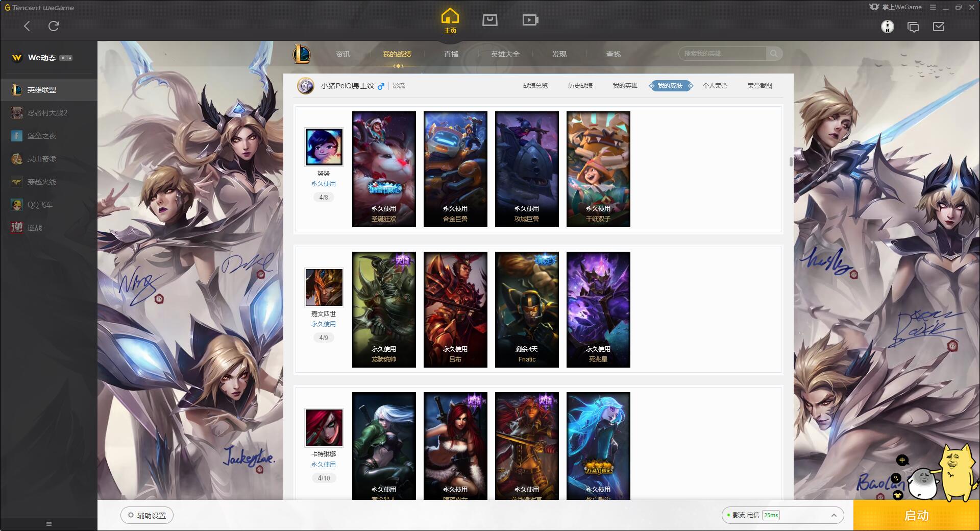Refresh the page with the reload icon

pyautogui.click(x=54, y=26)
